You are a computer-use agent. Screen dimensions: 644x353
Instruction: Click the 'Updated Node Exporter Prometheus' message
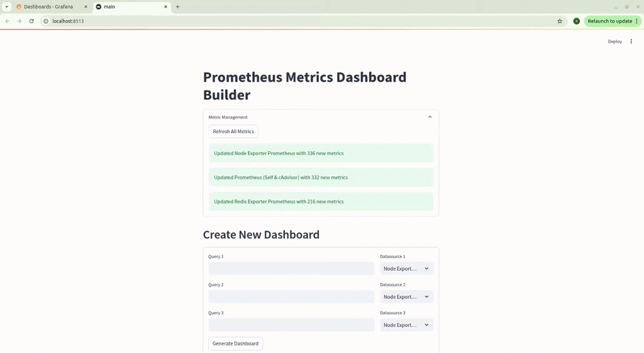pos(321,153)
